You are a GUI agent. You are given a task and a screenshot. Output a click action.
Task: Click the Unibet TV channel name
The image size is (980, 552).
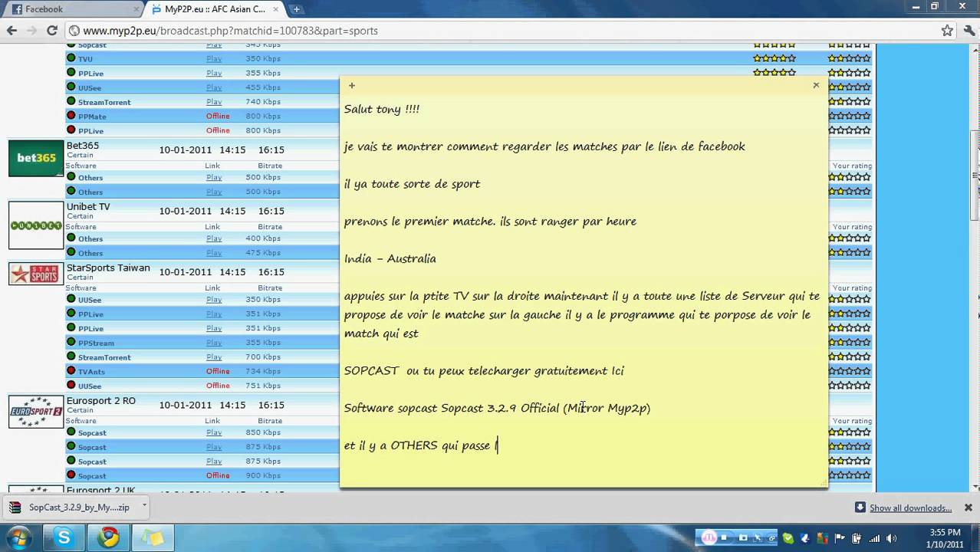pos(88,207)
